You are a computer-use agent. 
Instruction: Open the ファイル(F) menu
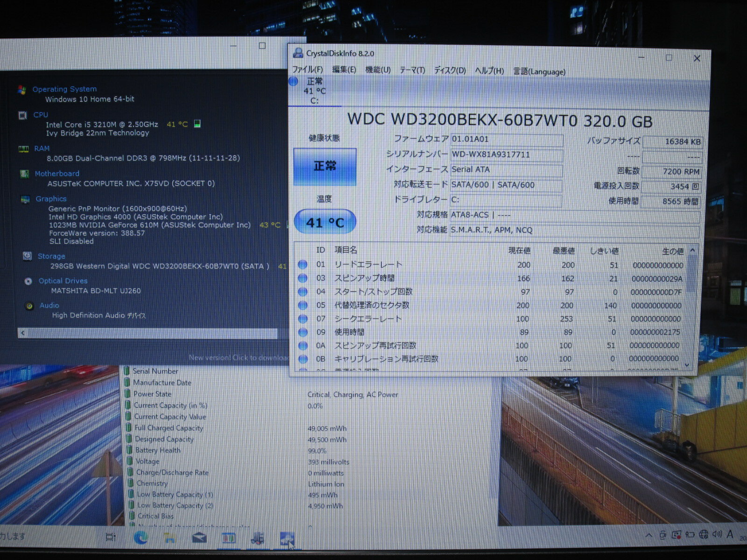308,70
